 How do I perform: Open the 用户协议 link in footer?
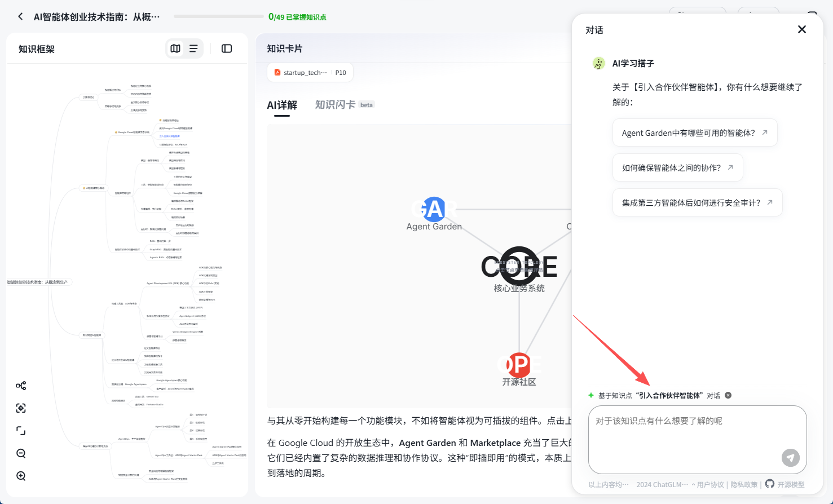coord(710,485)
